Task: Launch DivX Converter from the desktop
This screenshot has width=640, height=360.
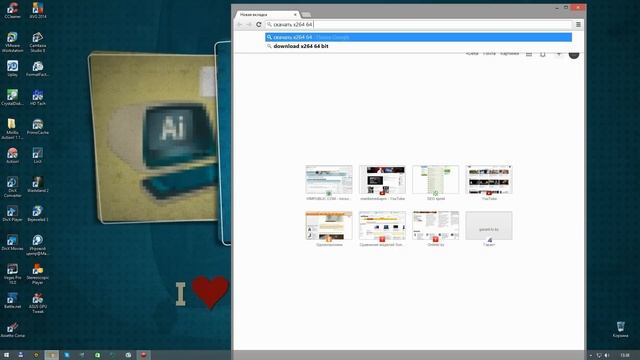Action: (12, 187)
